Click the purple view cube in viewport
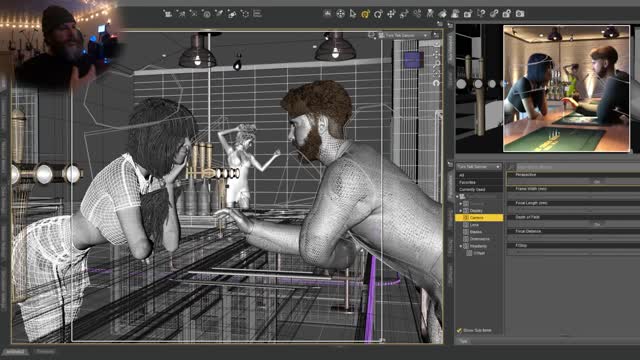 point(411,60)
